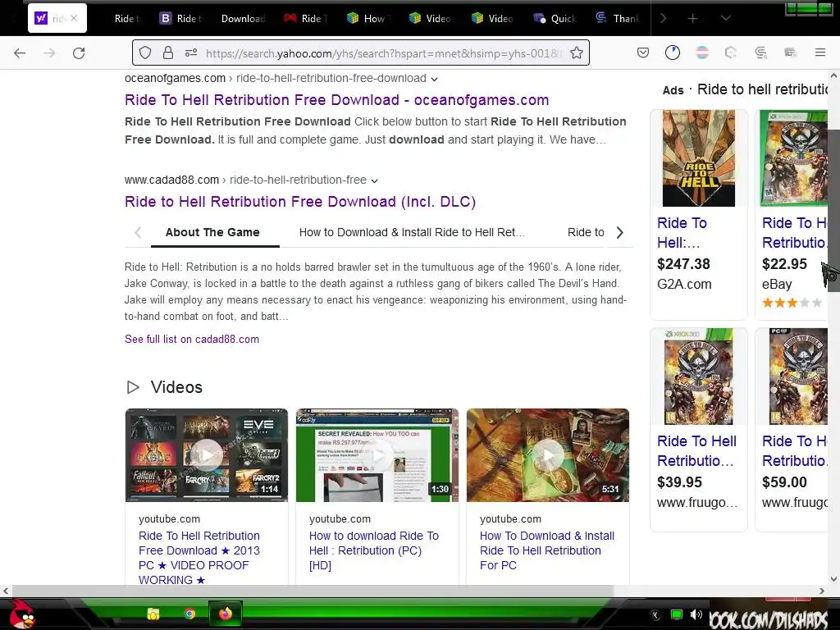Viewport: 840px width, 630px height.
Task: Launch Chrome from the taskbar
Action: click(189, 614)
